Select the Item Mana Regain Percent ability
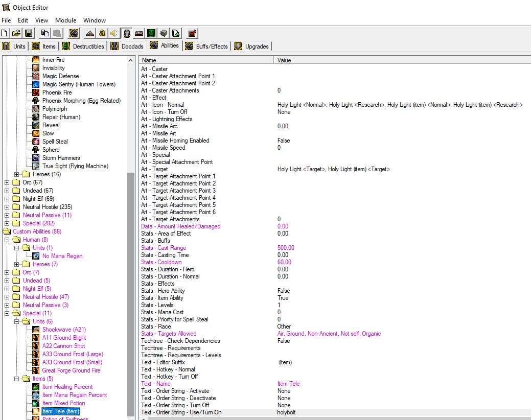 click(x=75, y=395)
